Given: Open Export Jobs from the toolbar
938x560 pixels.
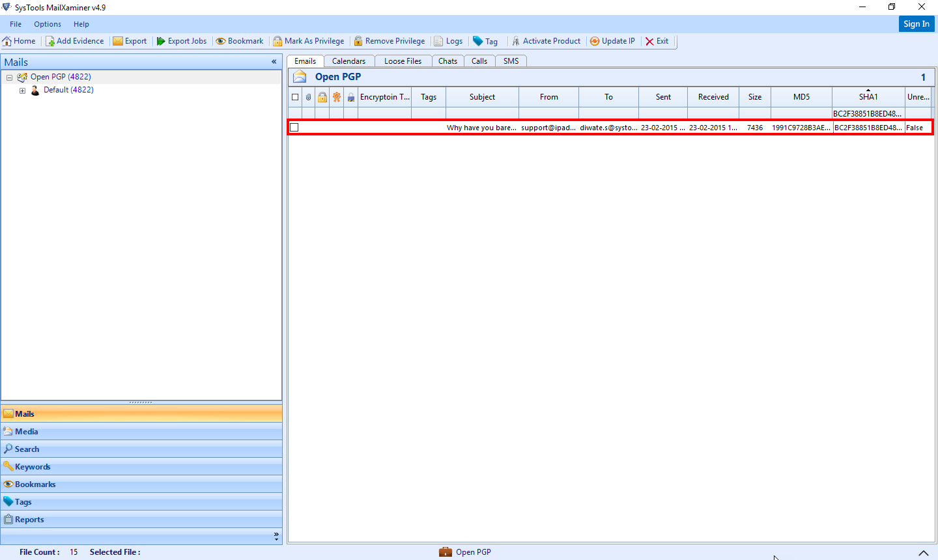Looking at the screenshot, I should 161,41.
